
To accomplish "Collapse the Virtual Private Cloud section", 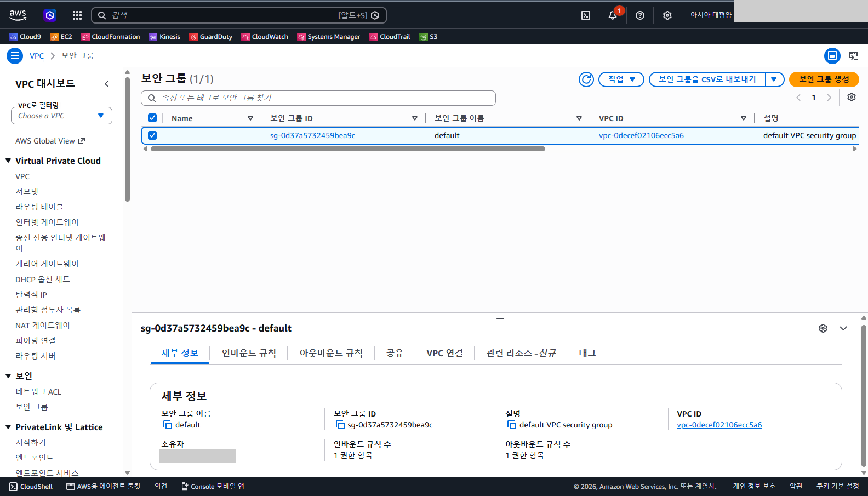I will tap(8, 161).
